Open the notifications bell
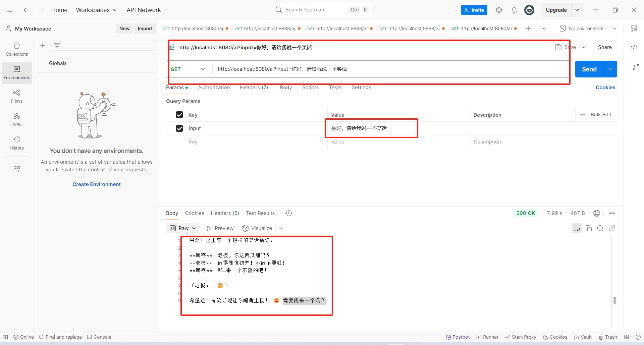 [514, 10]
